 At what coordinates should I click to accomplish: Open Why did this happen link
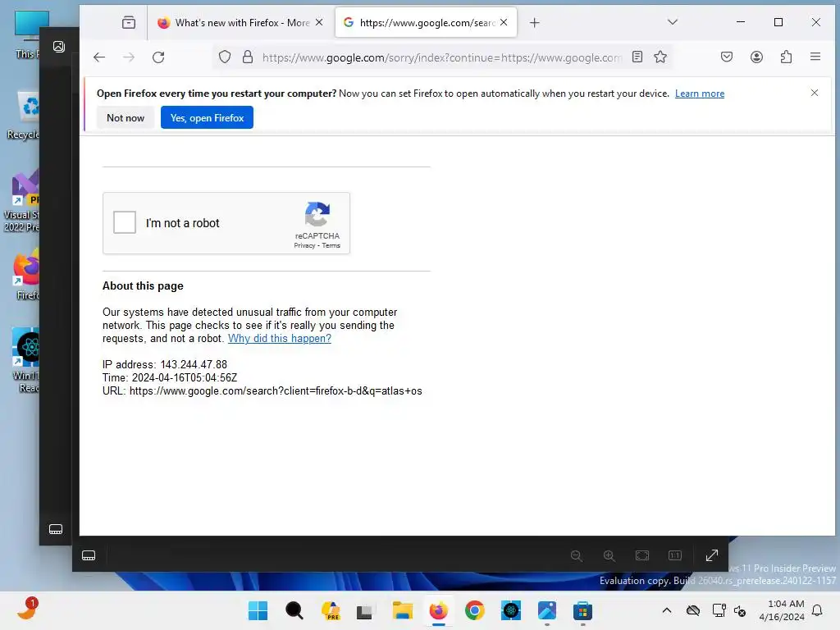280,339
